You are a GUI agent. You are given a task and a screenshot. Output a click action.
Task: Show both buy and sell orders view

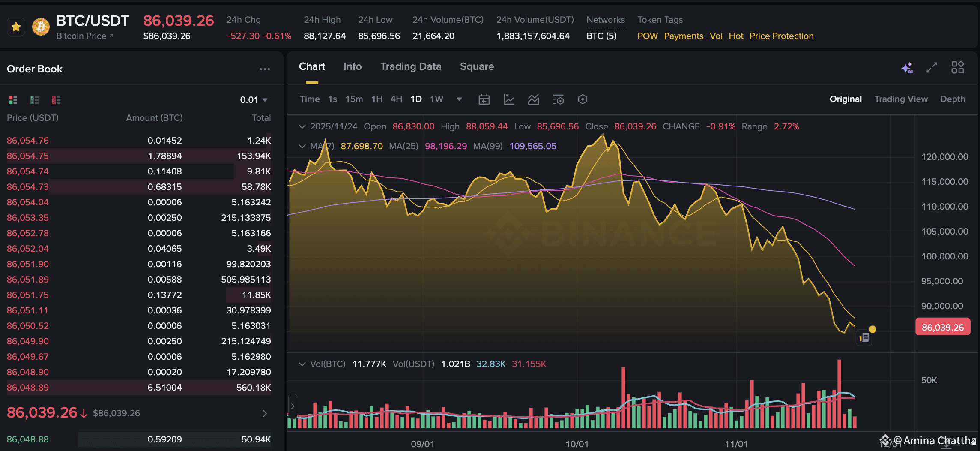(x=13, y=100)
